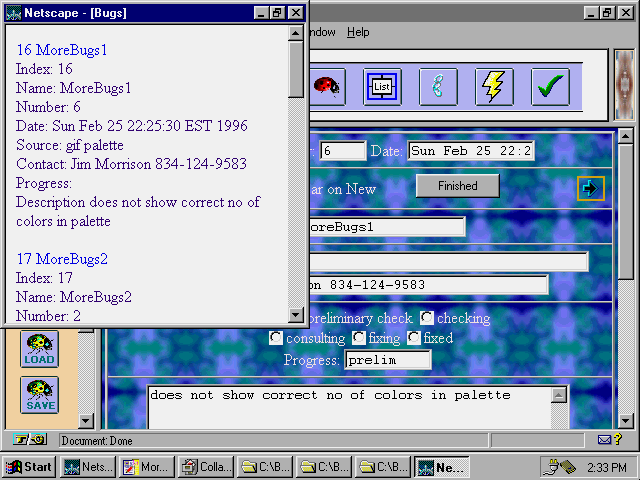The height and width of the screenshot is (480, 640).
Task: Open the Window menu
Action: [322, 32]
